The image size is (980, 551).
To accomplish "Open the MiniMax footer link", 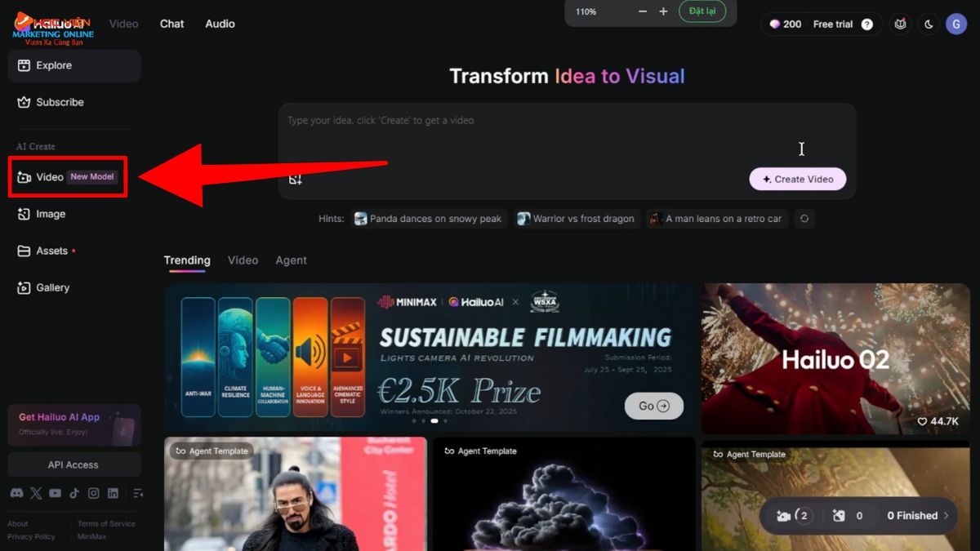I will [x=91, y=536].
